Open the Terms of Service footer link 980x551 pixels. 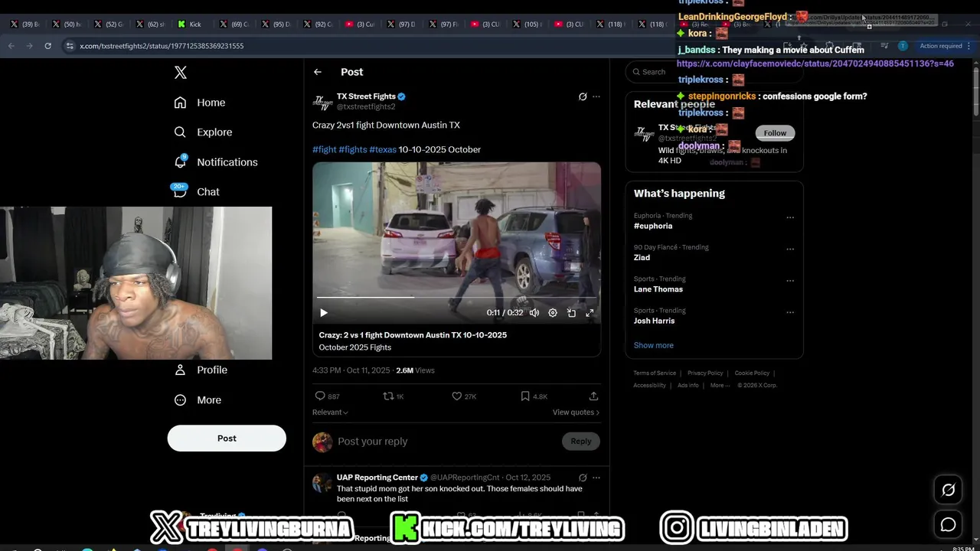click(x=655, y=373)
